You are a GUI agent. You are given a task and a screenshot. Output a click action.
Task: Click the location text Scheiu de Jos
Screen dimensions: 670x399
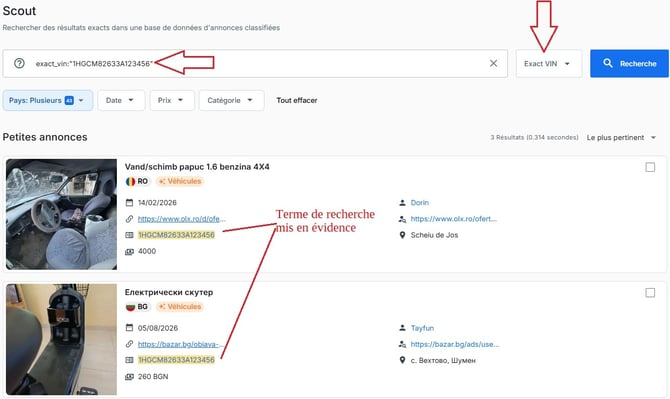click(x=434, y=235)
